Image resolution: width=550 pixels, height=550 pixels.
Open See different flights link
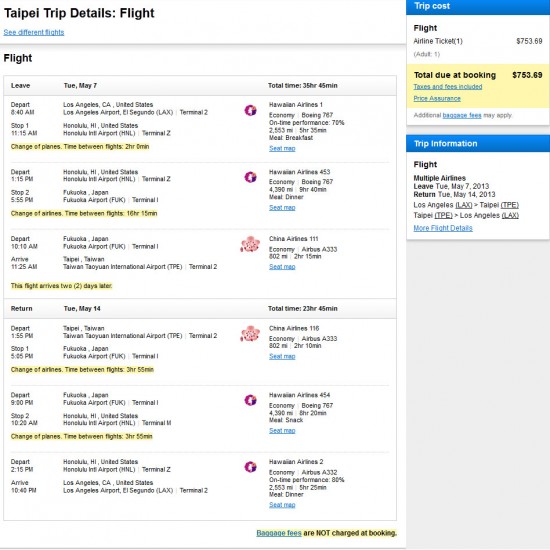(34, 32)
